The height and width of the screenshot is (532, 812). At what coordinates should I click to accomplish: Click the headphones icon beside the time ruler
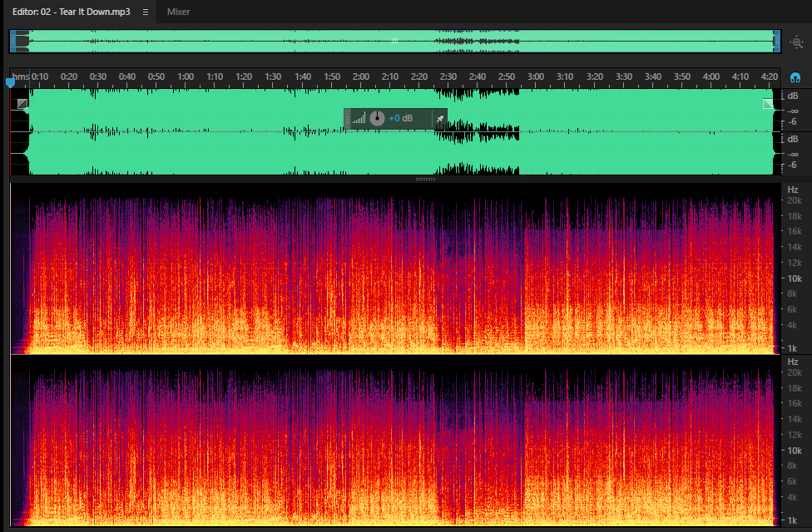(x=795, y=77)
